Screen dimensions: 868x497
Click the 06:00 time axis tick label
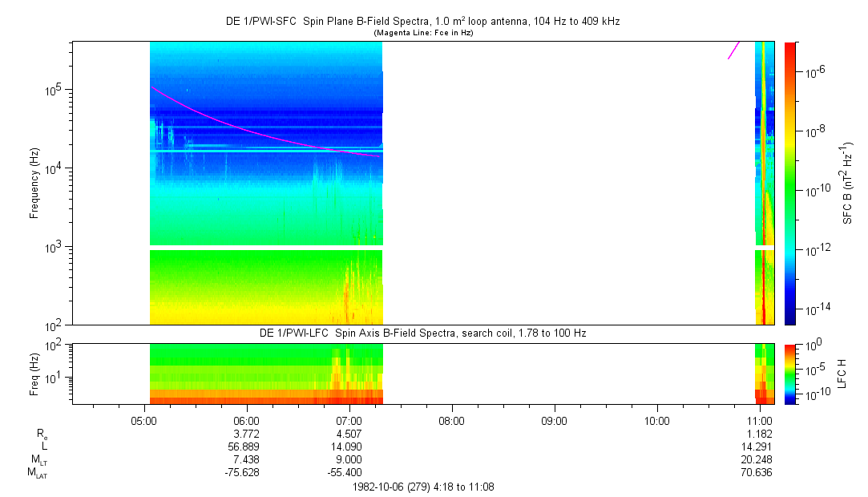click(246, 420)
